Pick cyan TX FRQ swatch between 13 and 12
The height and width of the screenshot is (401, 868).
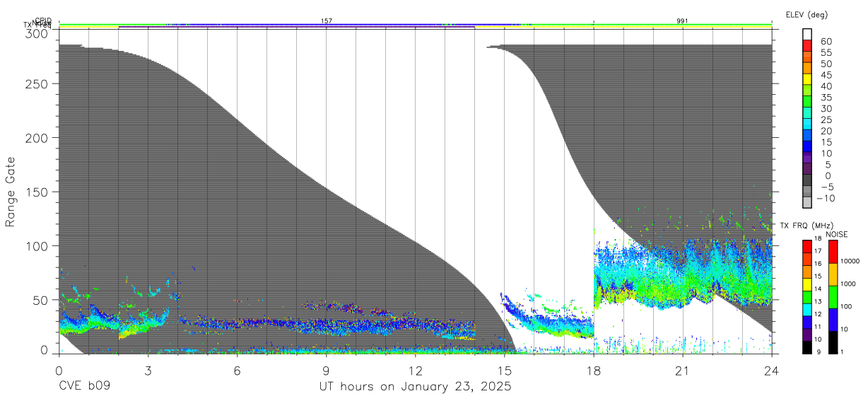point(807,310)
